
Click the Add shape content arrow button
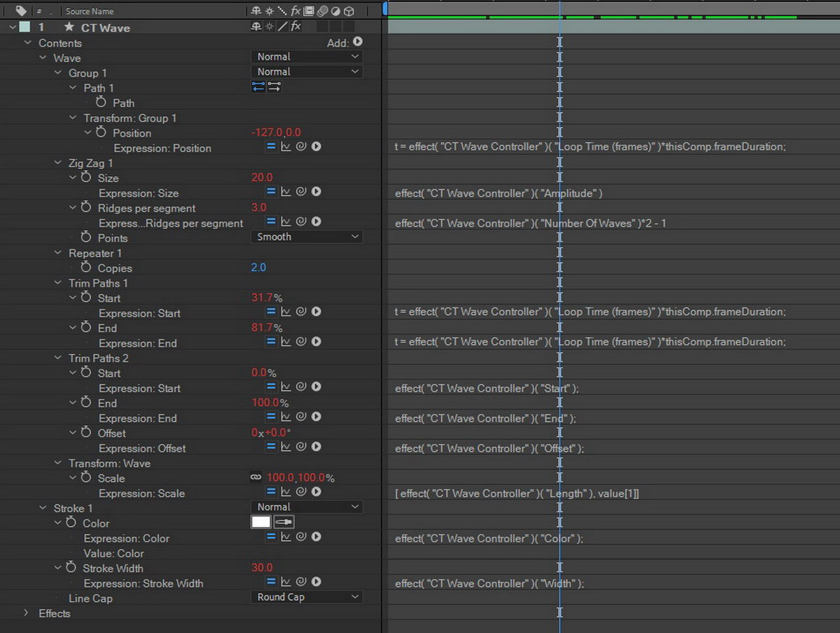click(x=358, y=43)
